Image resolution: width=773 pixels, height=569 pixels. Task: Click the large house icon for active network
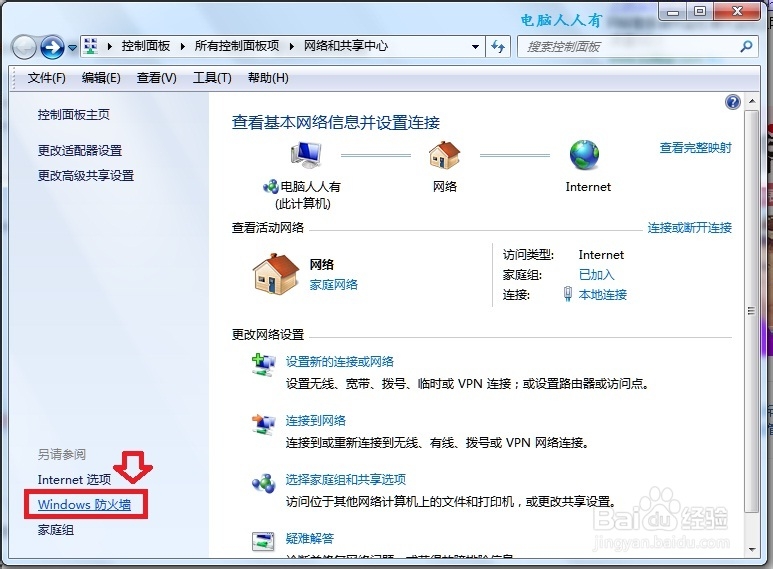[276, 274]
